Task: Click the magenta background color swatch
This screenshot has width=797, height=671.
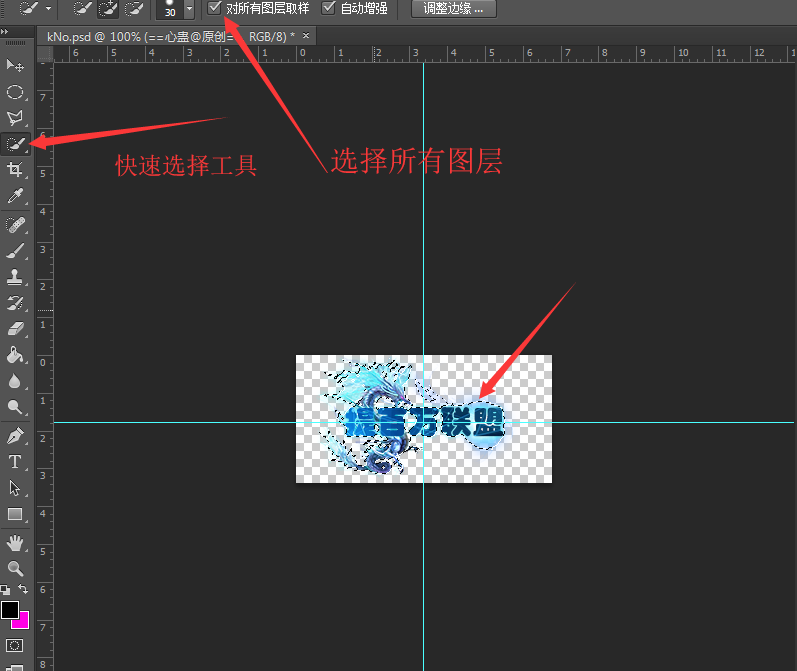Action: tap(22, 622)
